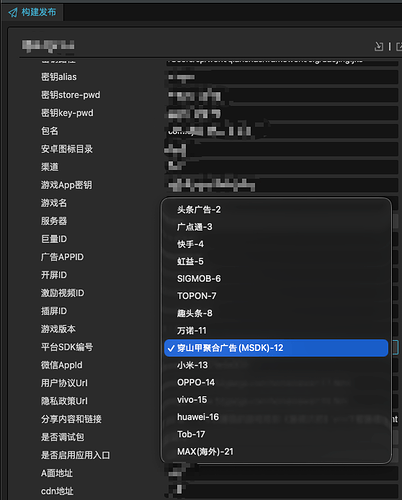Choose huawei-16 in the list
Image resolution: width=402 pixels, height=500 pixels.
click(x=276, y=417)
